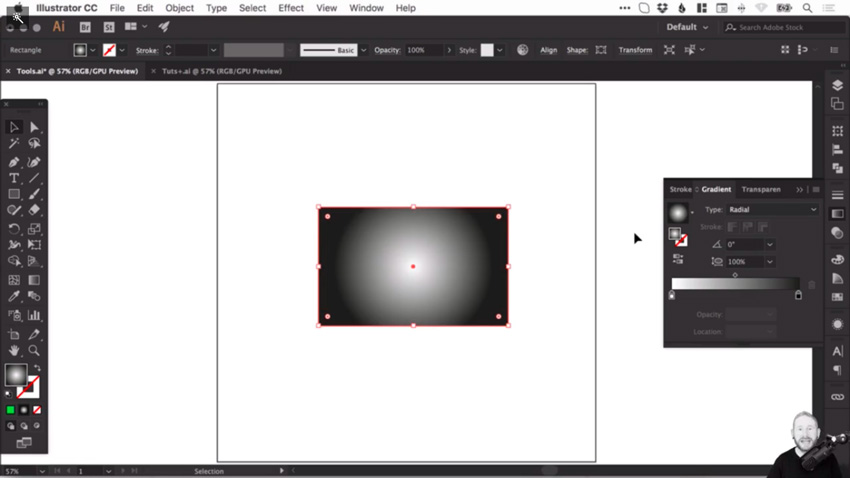Image resolution: width=850 pixels, height=478 pixels.
Task: Pick the Symbol Sprayer tool
Action: coord(14,315)
